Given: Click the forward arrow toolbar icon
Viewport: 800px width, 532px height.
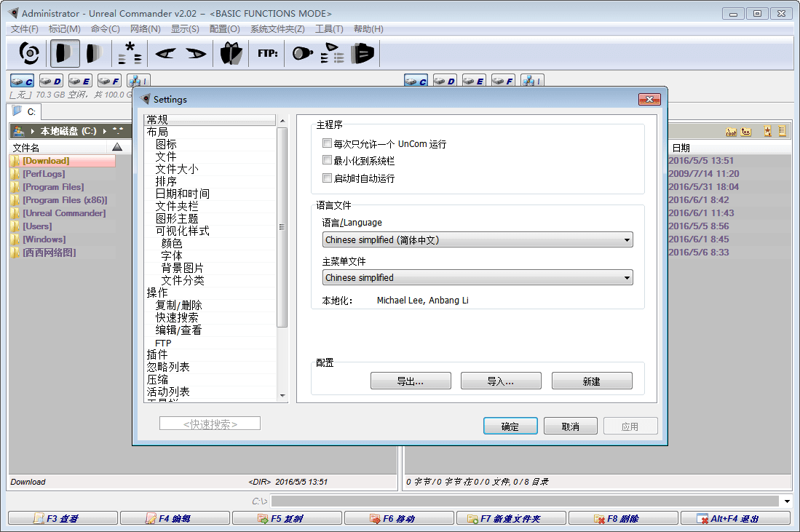Looking at the screenshot, I should (196, 53).
